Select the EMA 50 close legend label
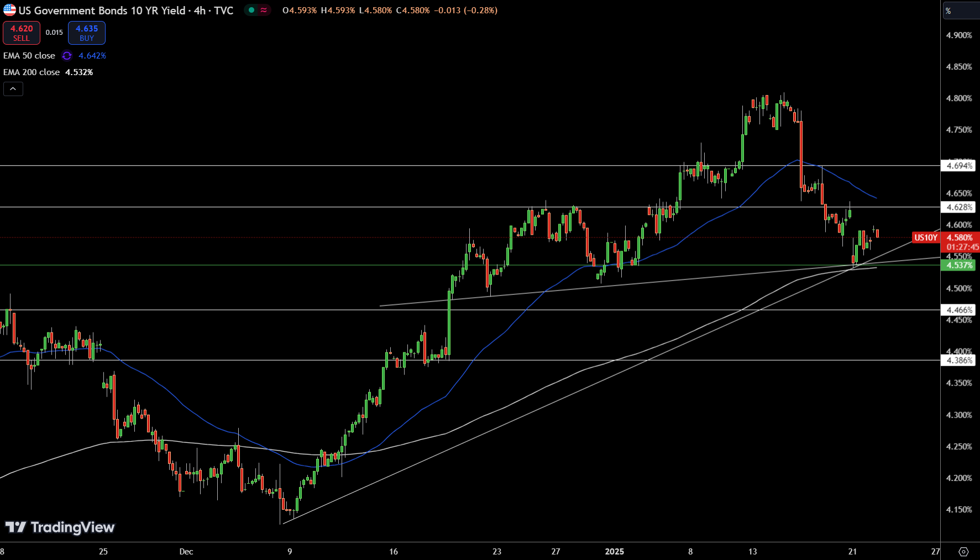This screenshot has height=560, width=980. (29, 56)
